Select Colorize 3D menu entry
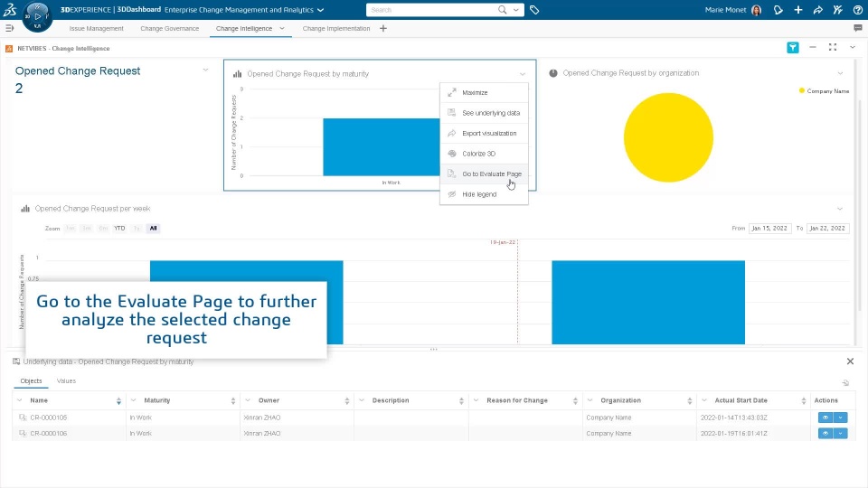This screenshot has width=868, height=488. coord(485,154)
